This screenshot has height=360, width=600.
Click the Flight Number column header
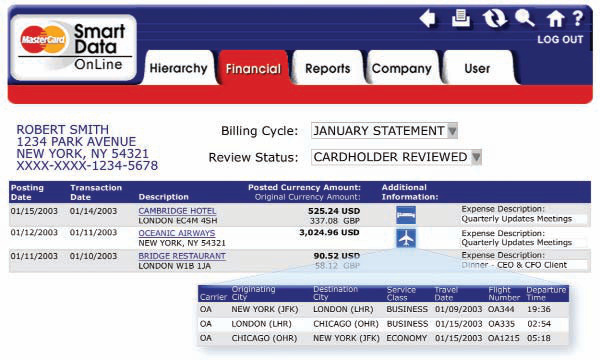[504, 293]
